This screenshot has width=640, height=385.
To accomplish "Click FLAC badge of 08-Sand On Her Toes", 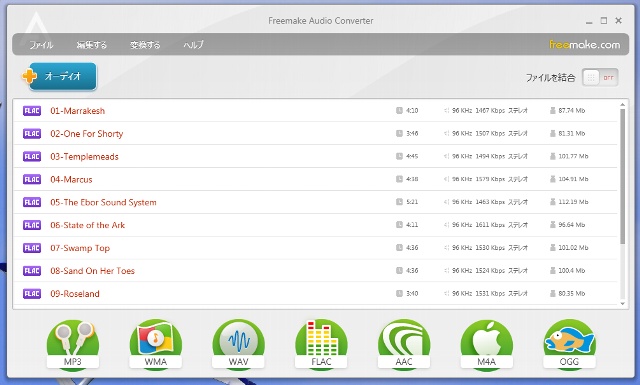I will pyautogui.click(x=32, y=271).
